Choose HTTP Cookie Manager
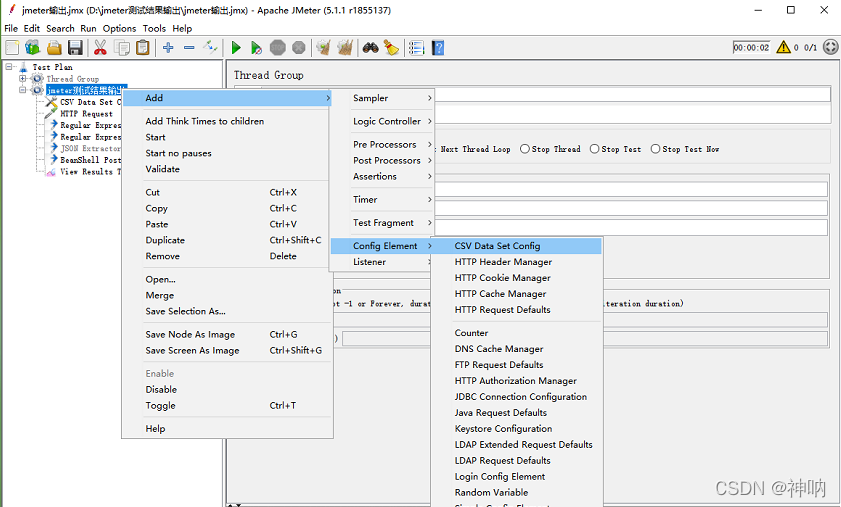841x507 pixels. point(517,278)
